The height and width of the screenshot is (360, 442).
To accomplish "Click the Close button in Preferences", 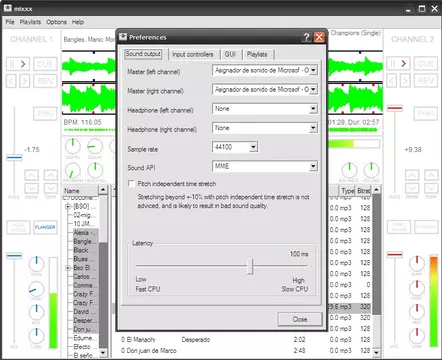I will point(300,319).
